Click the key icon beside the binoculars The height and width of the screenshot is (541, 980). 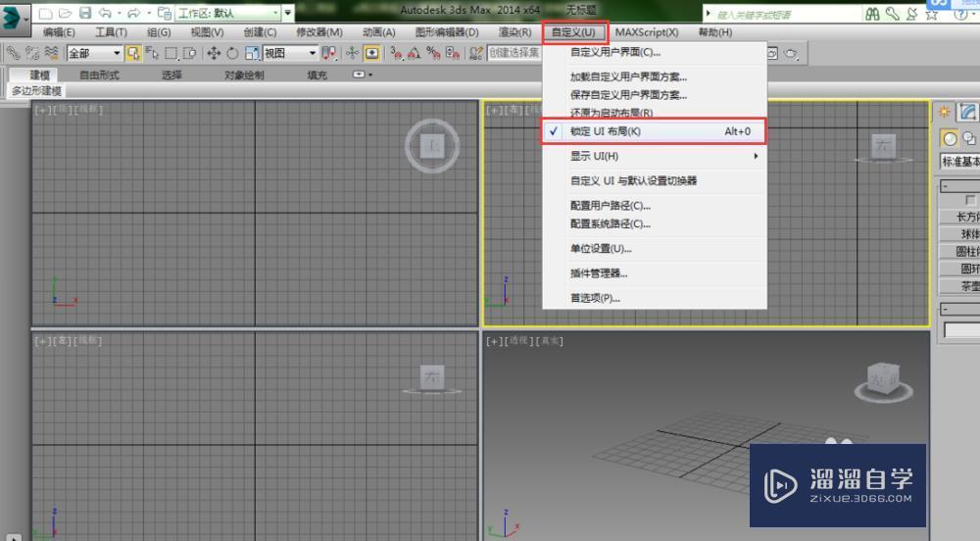[x=893, y=13]
